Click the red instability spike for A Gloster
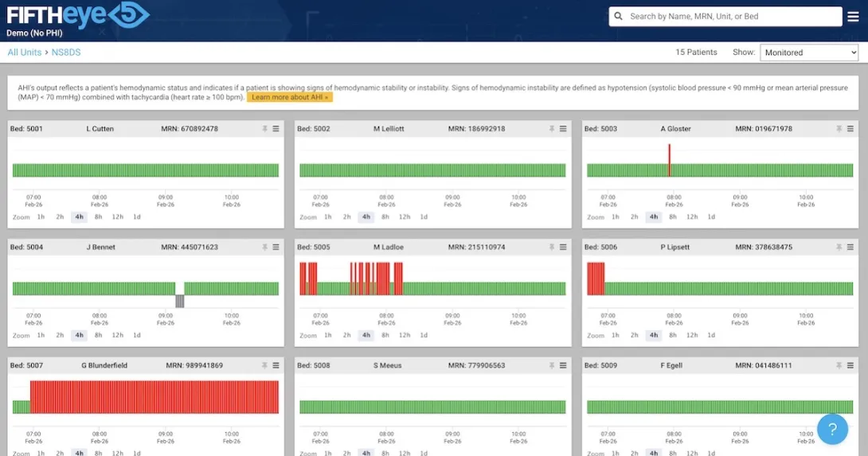 pos(670,159)
